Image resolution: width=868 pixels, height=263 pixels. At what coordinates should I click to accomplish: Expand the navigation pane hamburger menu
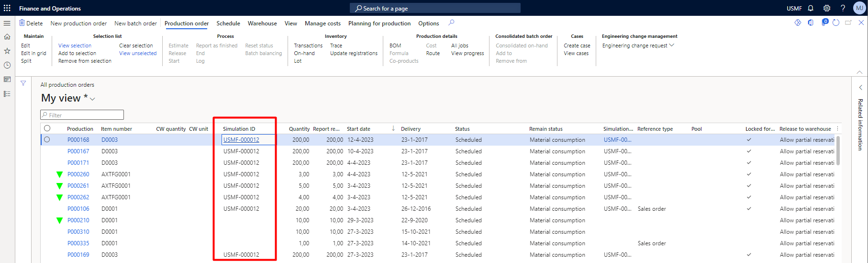click(7, 23)
